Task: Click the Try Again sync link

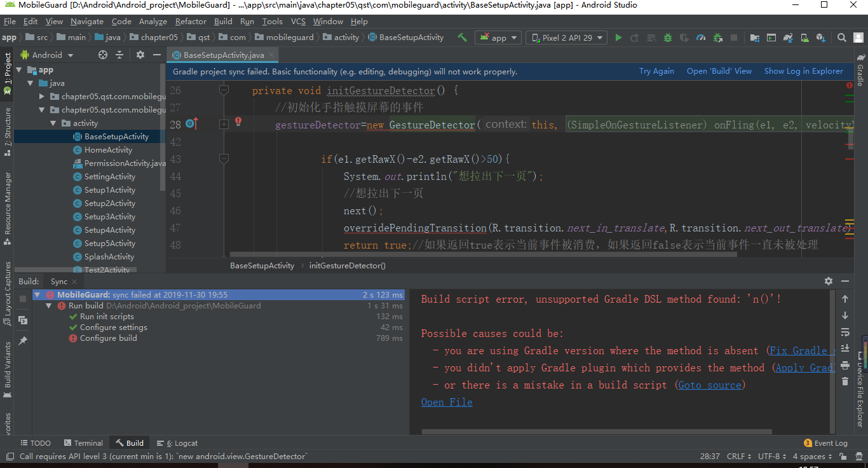Action: (656, 71)
